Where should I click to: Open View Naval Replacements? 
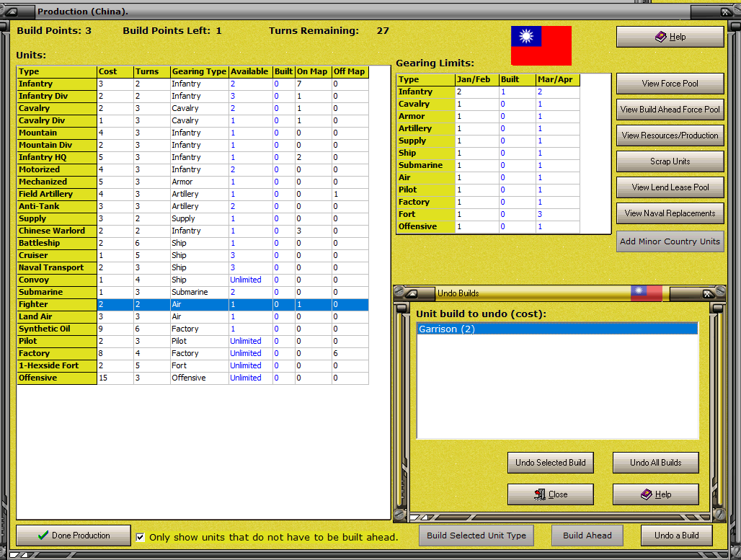tap(670, 213)
